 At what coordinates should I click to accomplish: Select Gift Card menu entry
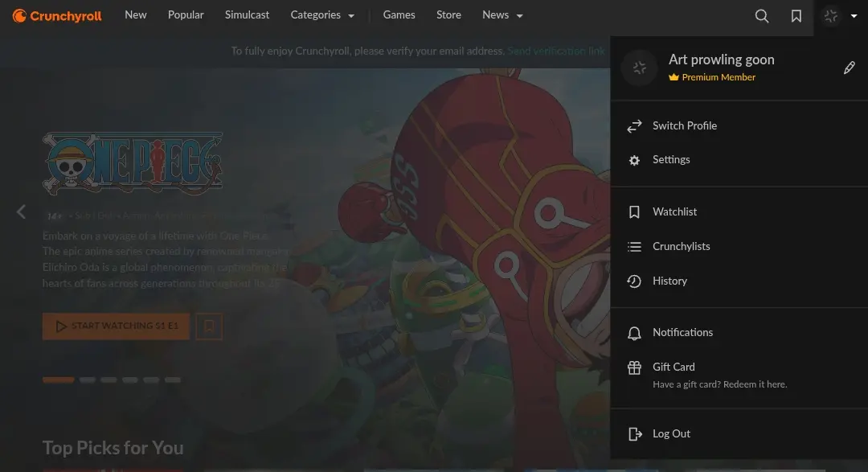(739, 375)
